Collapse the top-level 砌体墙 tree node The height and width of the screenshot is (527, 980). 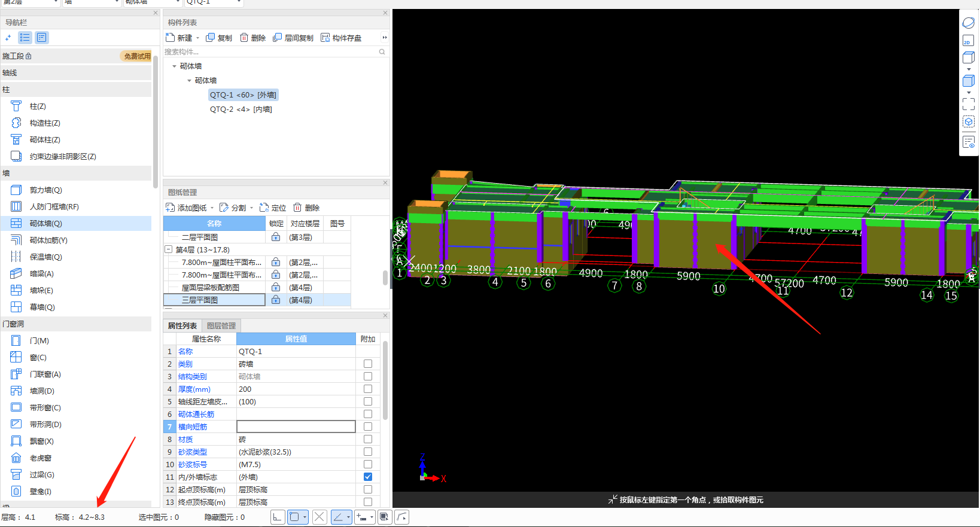(x=175, y=66)
